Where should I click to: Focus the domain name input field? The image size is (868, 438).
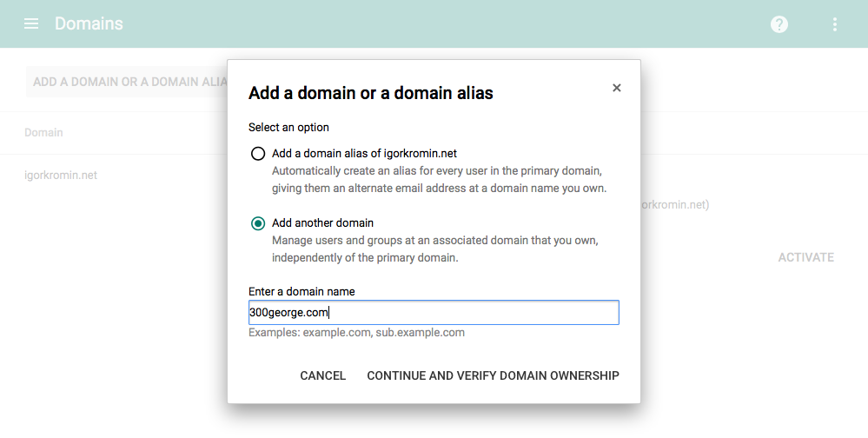click(434, 312)
